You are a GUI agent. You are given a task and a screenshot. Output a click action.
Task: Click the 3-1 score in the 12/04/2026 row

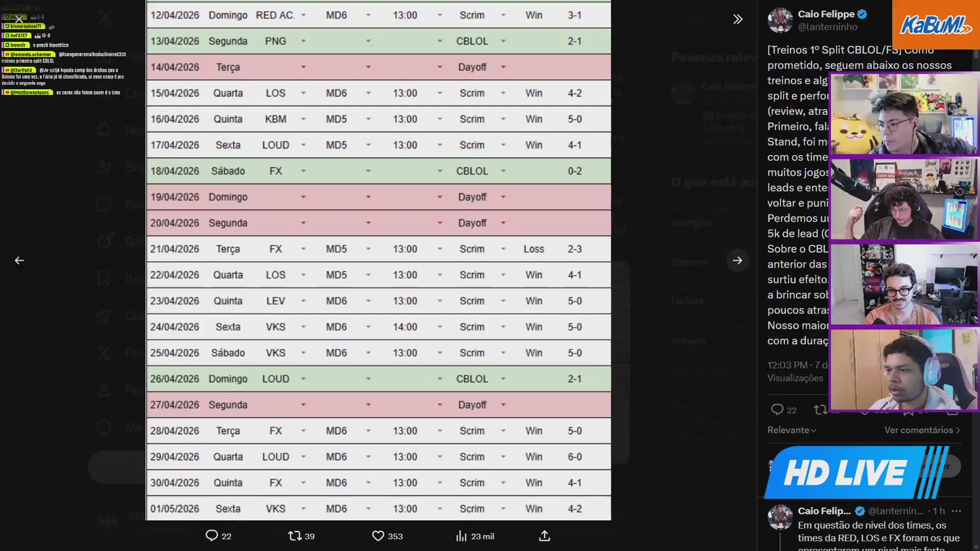(x=574, y=15)
